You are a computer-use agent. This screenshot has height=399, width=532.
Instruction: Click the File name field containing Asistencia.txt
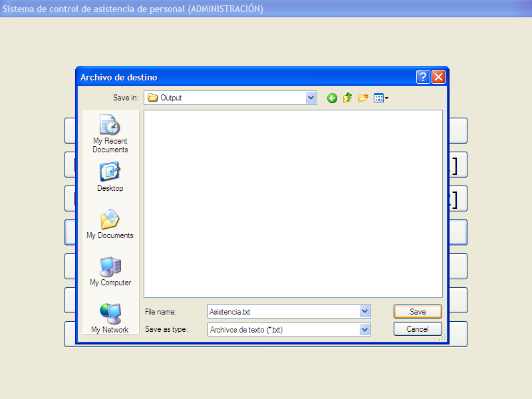(283, 311)
